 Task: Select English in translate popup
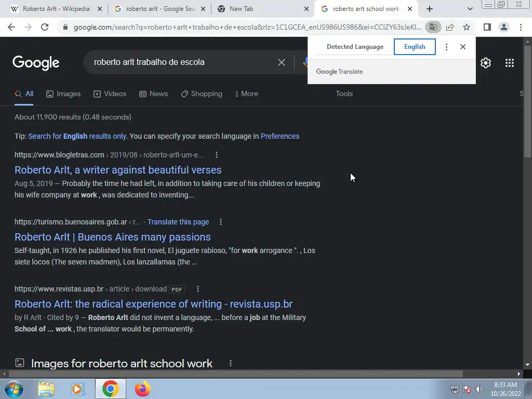[415, 47]
